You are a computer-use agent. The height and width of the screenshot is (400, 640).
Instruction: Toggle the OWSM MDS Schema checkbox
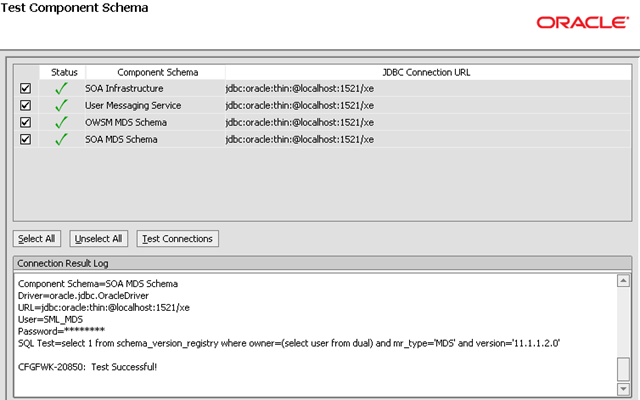tap(25, 122)
